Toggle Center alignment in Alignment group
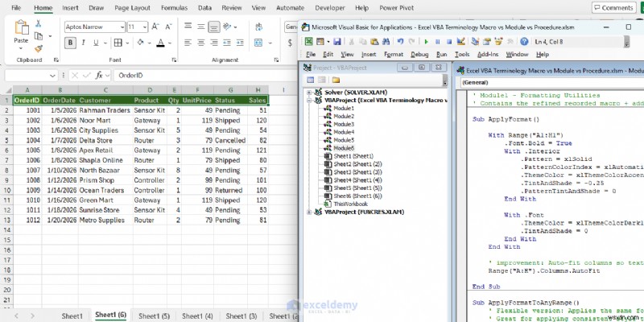The width and height of the screenshot is (644, 322). click(x=200, y=43)
